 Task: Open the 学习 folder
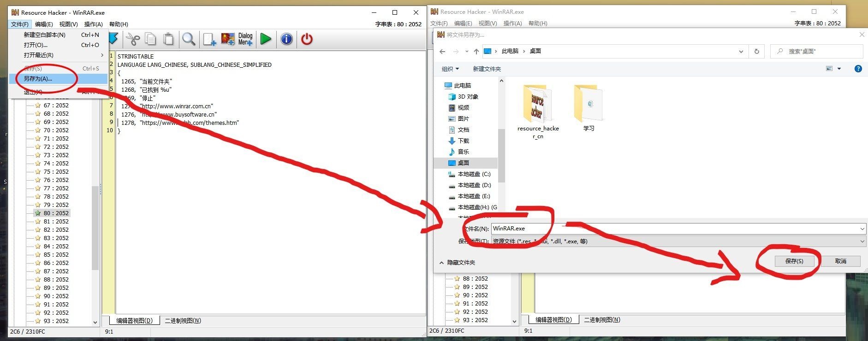[589, 108]
